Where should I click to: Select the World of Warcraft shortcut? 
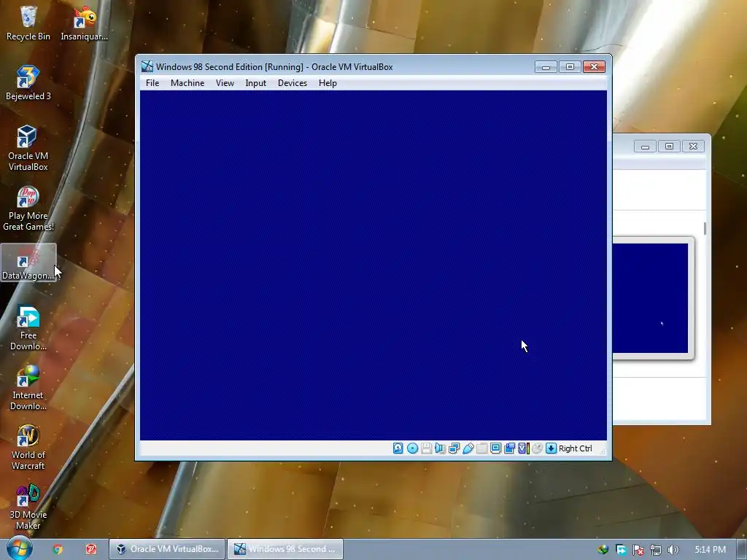coord(28,447)
